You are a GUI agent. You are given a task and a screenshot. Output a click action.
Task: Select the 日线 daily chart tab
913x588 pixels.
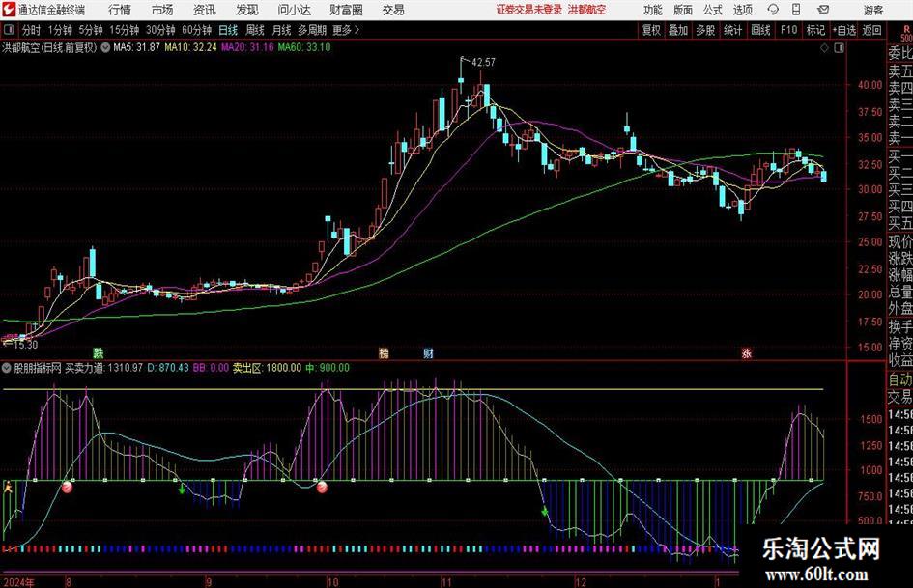(228, 30)
